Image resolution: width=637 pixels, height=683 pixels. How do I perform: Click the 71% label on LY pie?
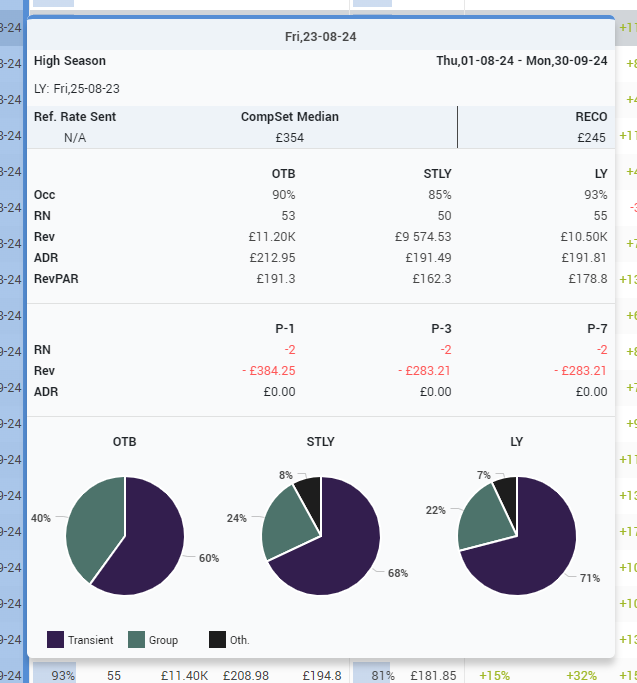point(590,578)
